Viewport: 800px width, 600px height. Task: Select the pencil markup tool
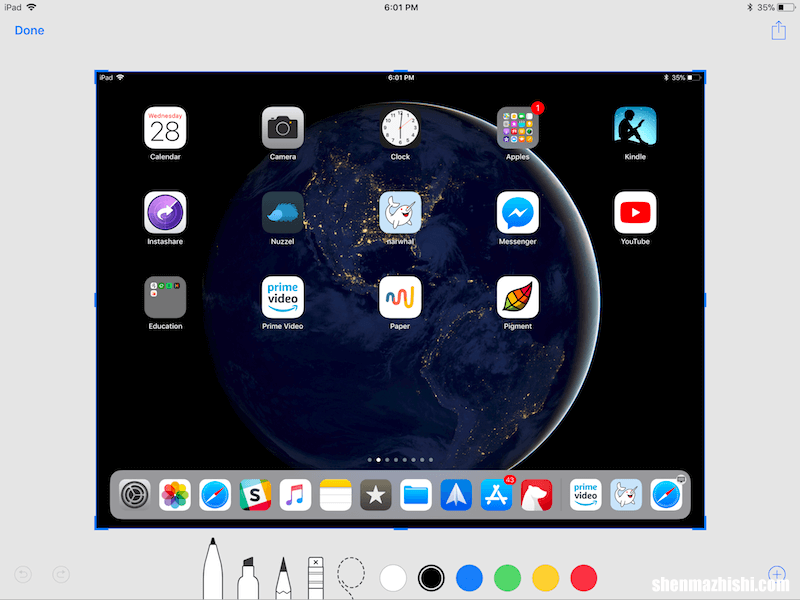(x=283, y=578)
